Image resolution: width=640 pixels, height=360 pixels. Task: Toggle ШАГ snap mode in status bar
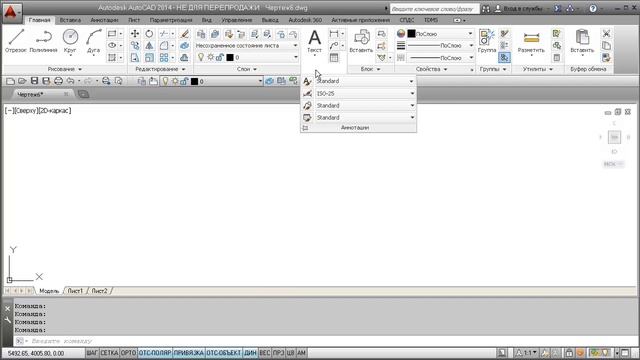point(92,353)
